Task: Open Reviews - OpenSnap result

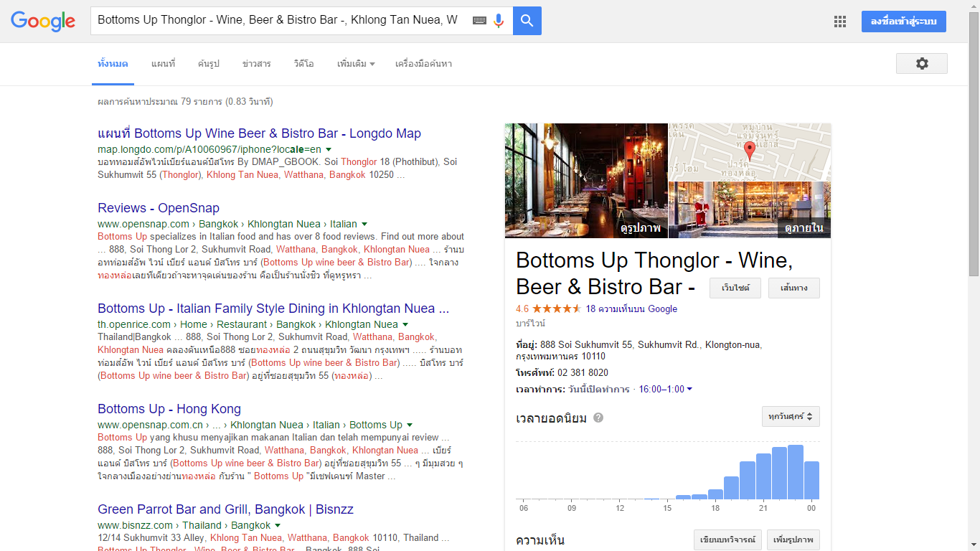Action: pos(159,208)
